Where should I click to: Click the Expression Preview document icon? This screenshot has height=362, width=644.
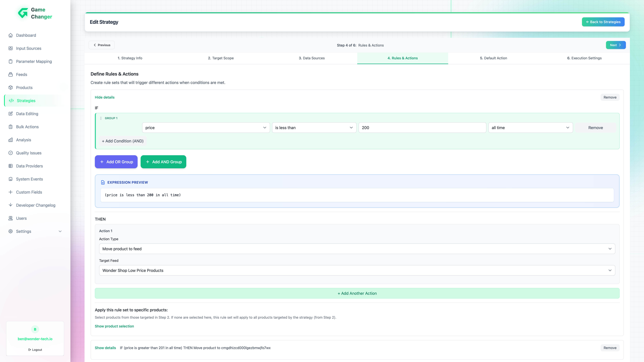click(103, 182)
